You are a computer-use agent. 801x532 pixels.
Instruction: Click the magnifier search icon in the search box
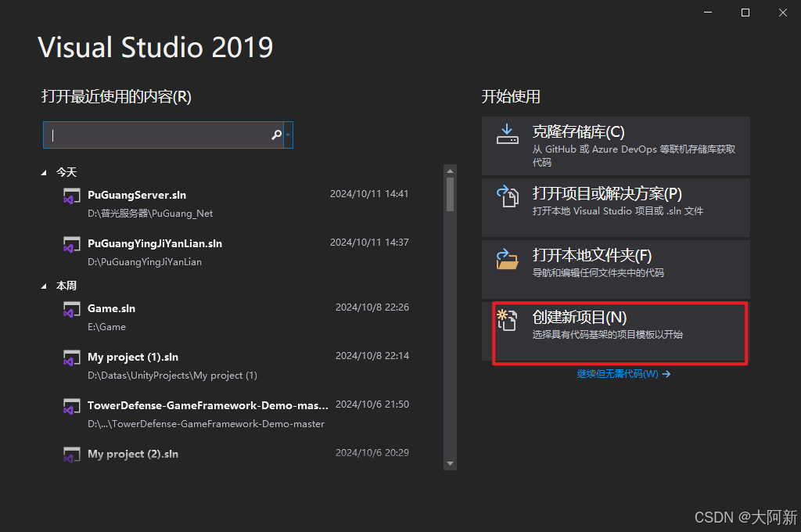point(276,135)
